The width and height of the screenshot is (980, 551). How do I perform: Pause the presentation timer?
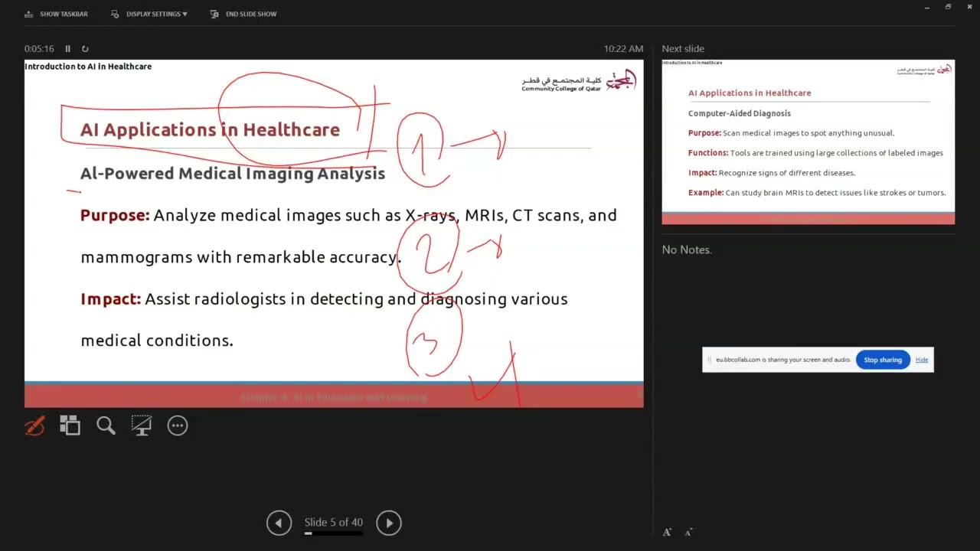coord(67,48)
